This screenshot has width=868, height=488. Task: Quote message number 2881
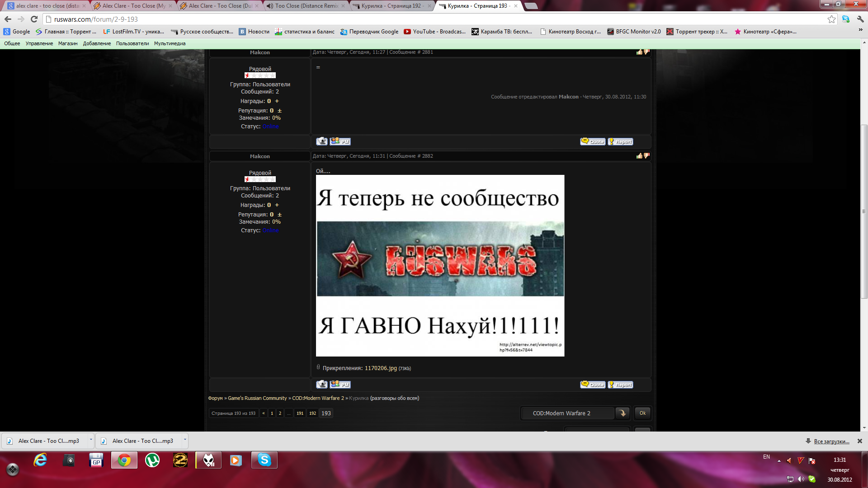pos(593,141)
